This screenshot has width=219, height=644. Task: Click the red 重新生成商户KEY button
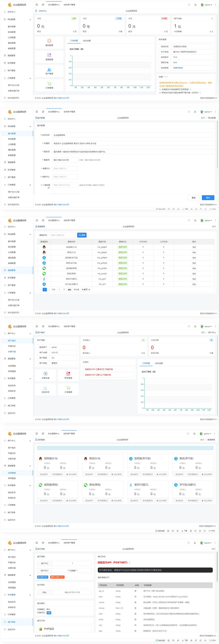[x=57, y=577]
